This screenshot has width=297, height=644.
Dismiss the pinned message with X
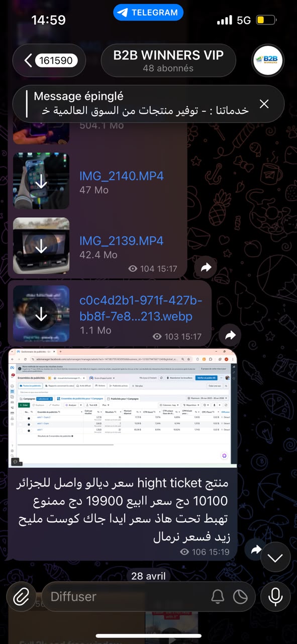(x=264, y=104)
